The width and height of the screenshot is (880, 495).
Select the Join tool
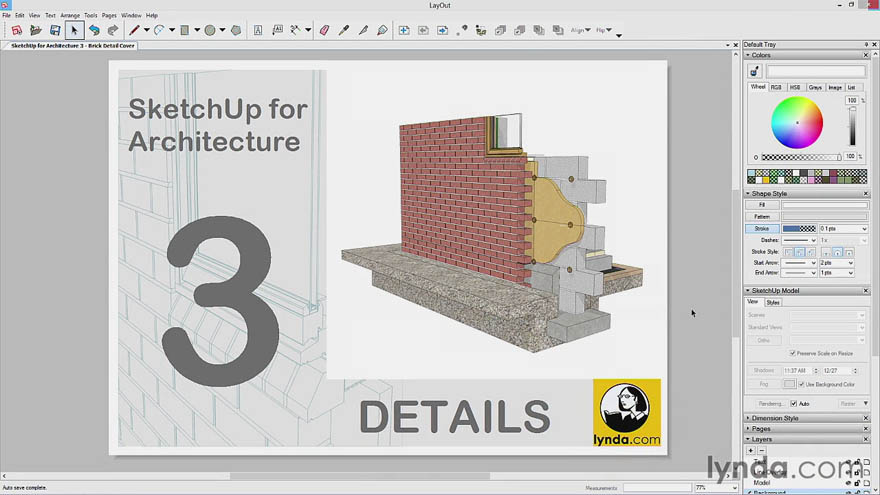pos(382,30)
